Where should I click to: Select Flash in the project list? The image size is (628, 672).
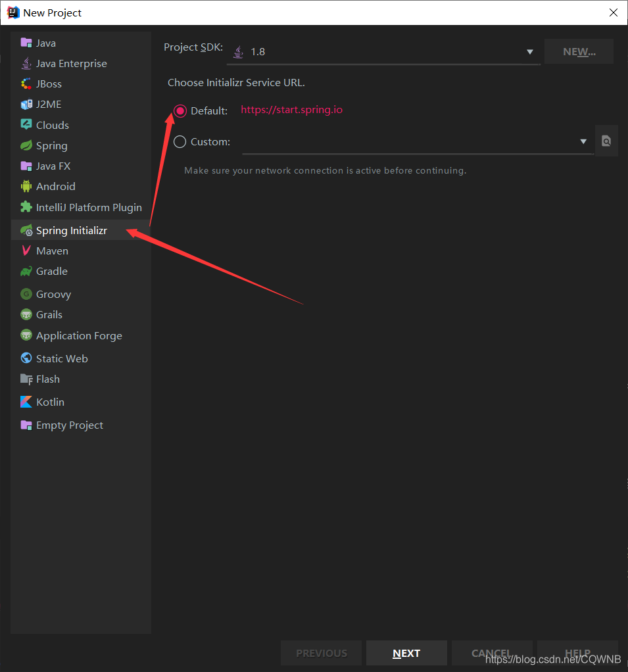81,379
